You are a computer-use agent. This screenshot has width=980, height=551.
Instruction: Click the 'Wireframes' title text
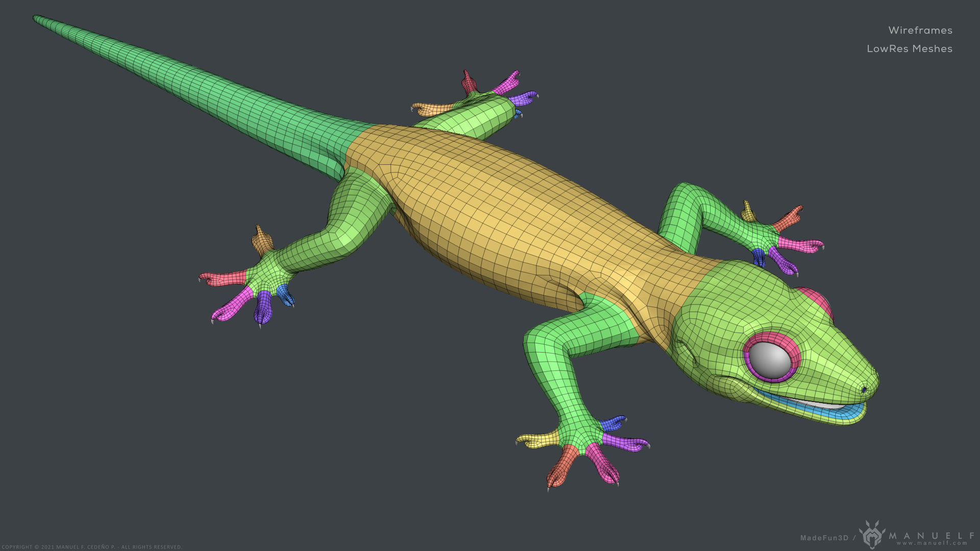coord(920,30)
